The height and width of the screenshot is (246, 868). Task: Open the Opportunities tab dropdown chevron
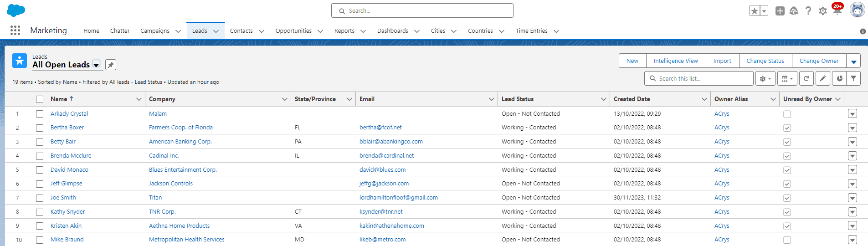320,31
